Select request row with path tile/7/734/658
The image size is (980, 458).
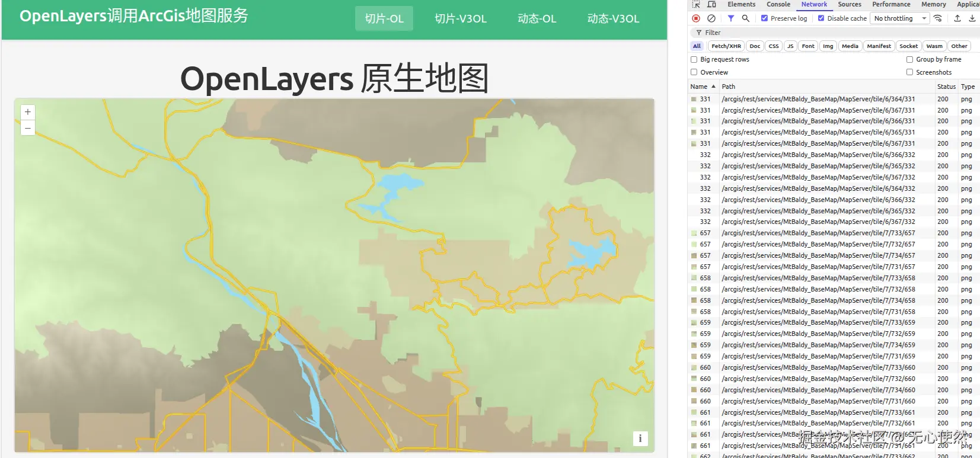(834, 300)
